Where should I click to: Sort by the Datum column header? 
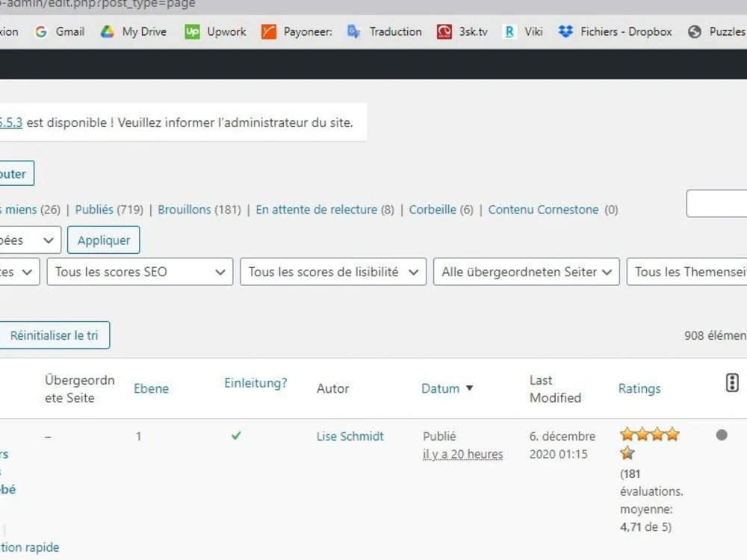click(441, 388)
